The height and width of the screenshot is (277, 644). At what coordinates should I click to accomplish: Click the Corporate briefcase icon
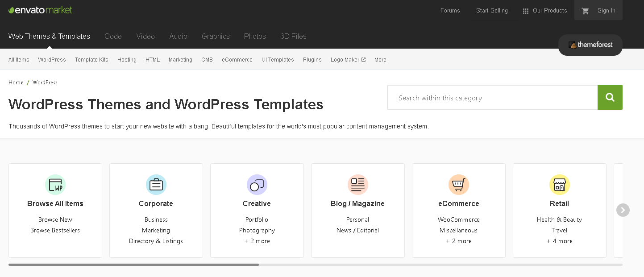156,185
